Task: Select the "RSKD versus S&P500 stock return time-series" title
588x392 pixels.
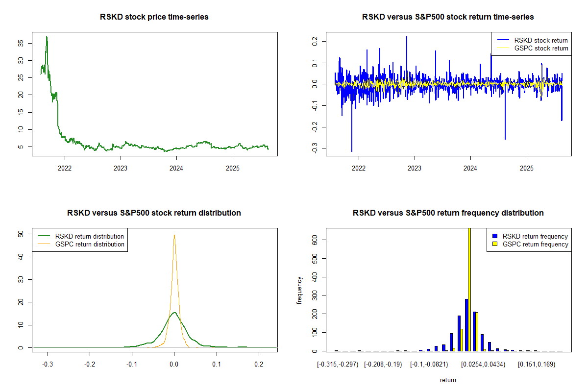Action: pyautogui.click(x=448, y=17)
